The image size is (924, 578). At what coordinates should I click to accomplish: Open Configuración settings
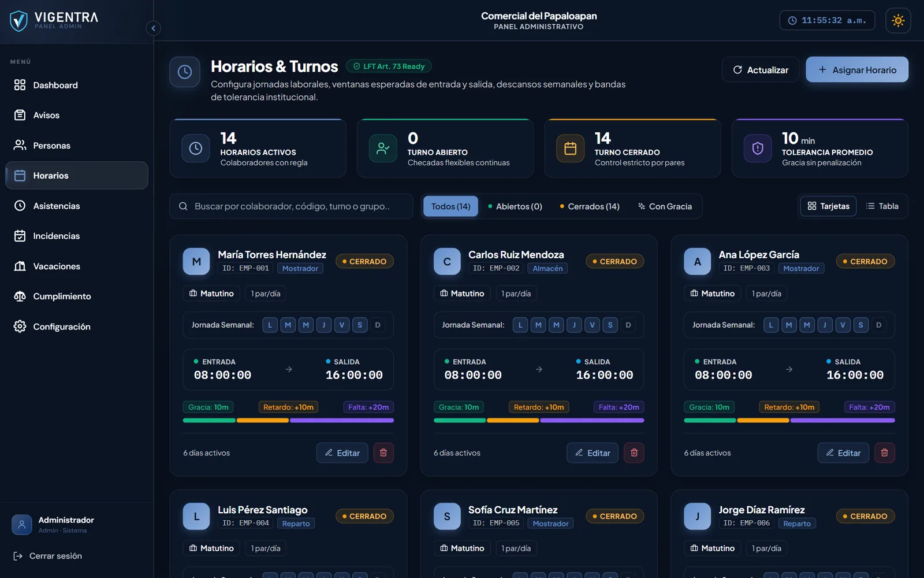[x=77, y=327]
